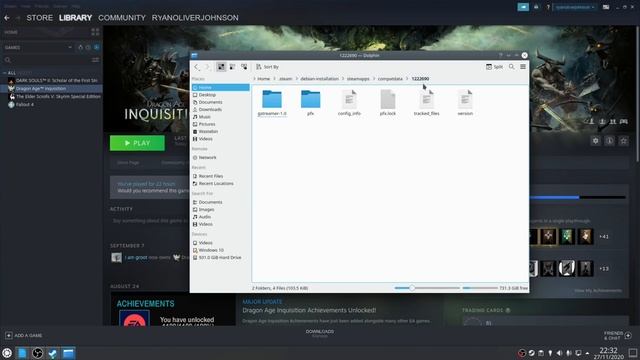640x360 pixels.
Task: Click ADD A GAME in Steam
Action: tap(24, 335)
